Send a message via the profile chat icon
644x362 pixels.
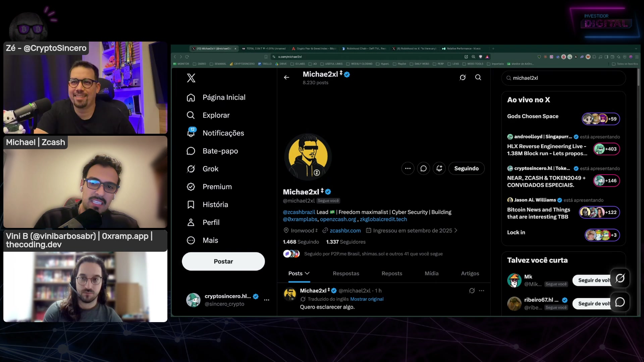pos(424,168)
